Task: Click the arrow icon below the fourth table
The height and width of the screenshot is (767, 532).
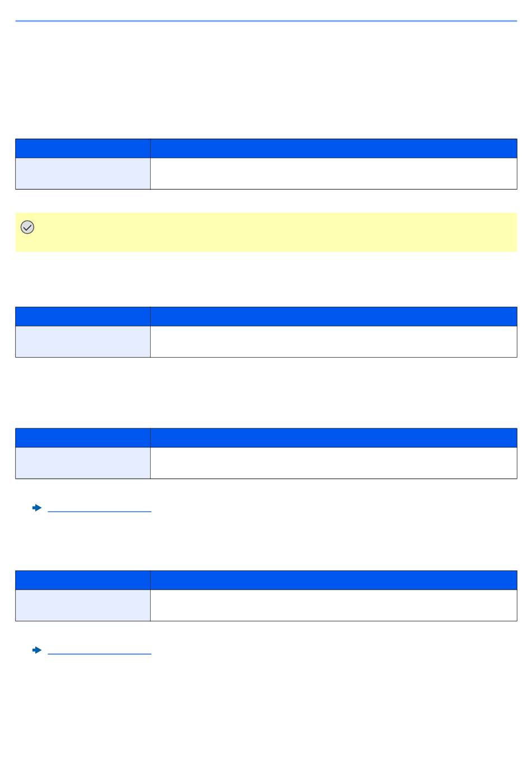Action: tap(37, 650)
